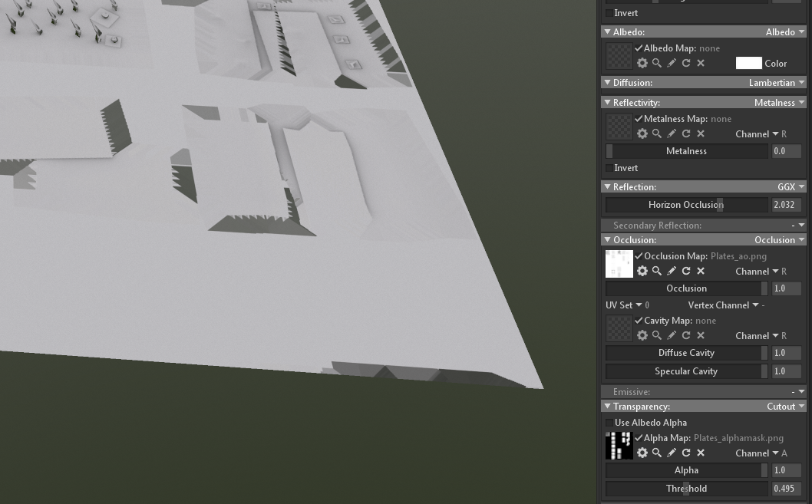
Task: Click the magnifier icon for Occlusion Map
Action: click(x=657, y=271)
